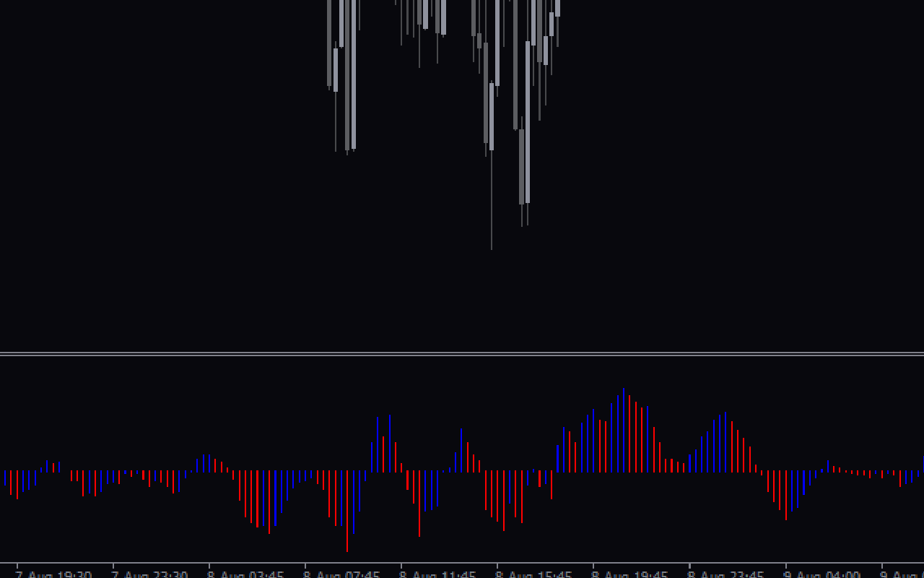Click the 8 Aug 07:45 time label
924x578 pixels.
click(x=341, y=574)
